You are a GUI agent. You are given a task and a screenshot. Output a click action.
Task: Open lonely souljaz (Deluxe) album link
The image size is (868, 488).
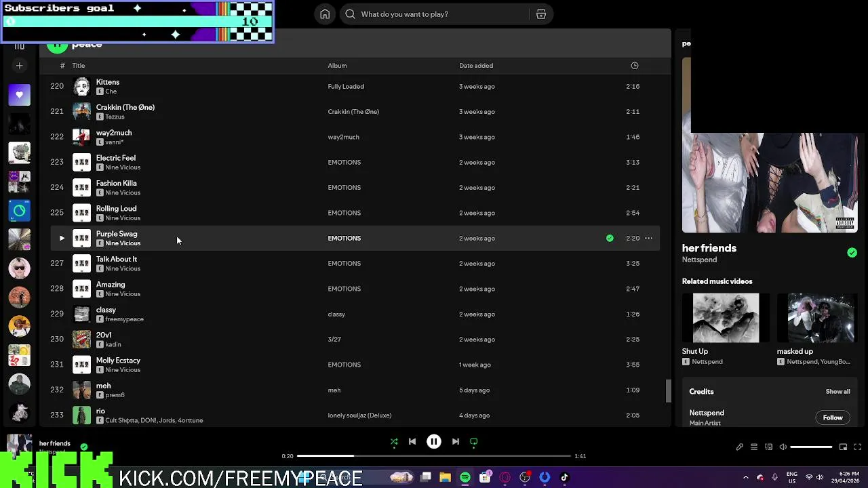coord(359,415)
